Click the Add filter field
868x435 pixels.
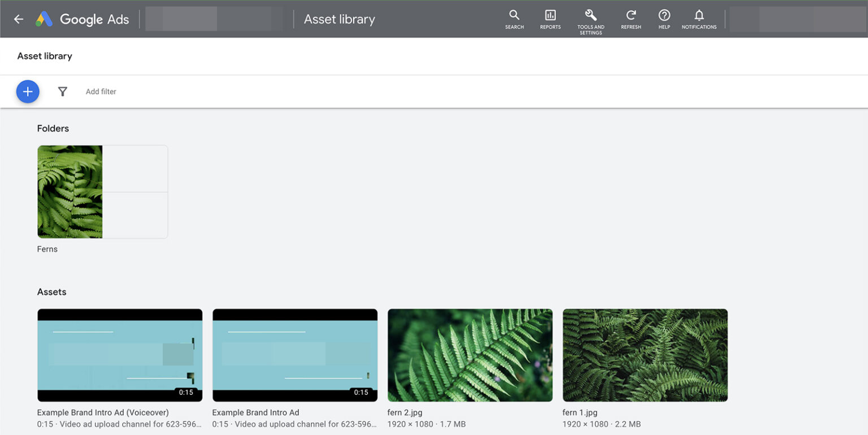pos(101,91)
